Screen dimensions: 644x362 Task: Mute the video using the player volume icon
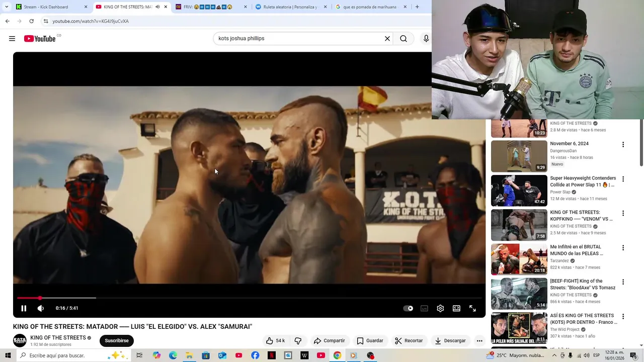click(41, 308)
